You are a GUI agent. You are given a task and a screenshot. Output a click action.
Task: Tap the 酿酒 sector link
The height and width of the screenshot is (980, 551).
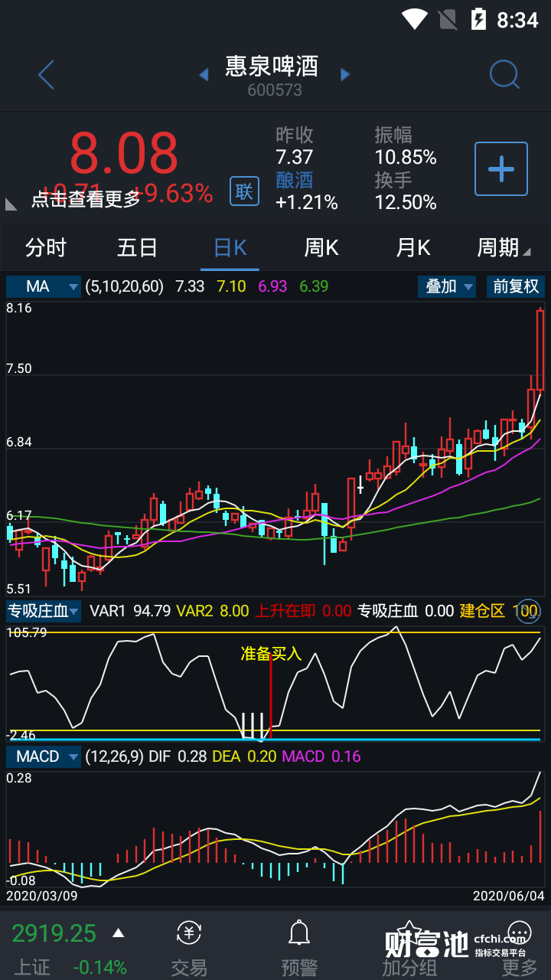point(295,180)
